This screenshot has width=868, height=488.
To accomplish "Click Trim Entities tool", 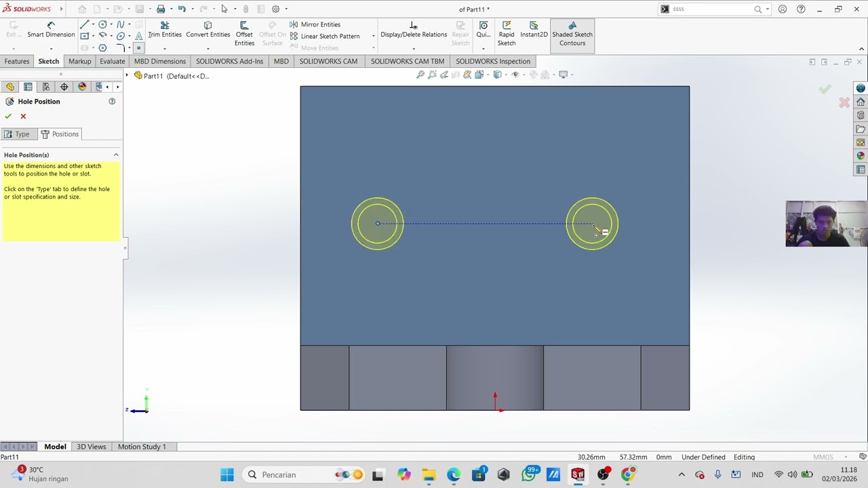I will pyautogui.click(x=165, y=30).
